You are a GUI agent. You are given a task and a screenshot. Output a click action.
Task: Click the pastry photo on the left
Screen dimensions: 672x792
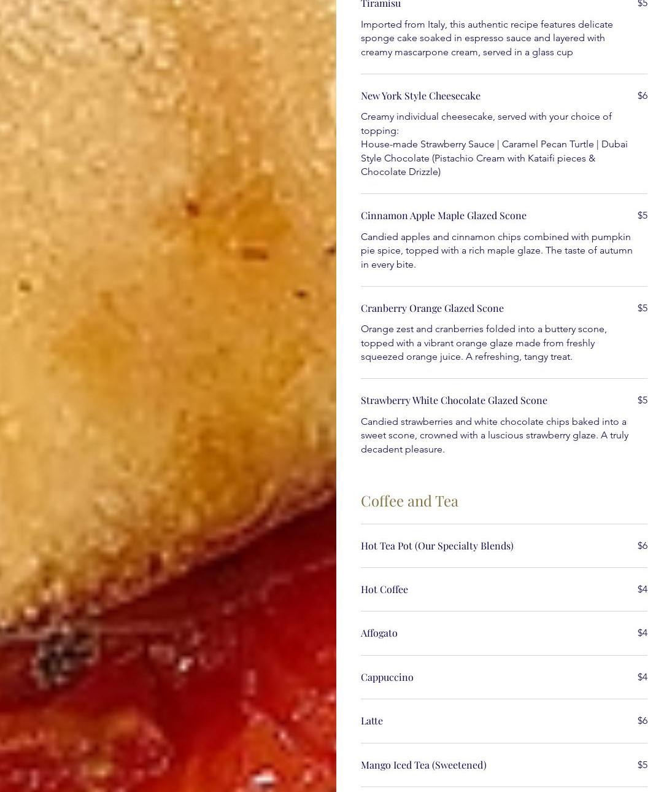[168, 396]
